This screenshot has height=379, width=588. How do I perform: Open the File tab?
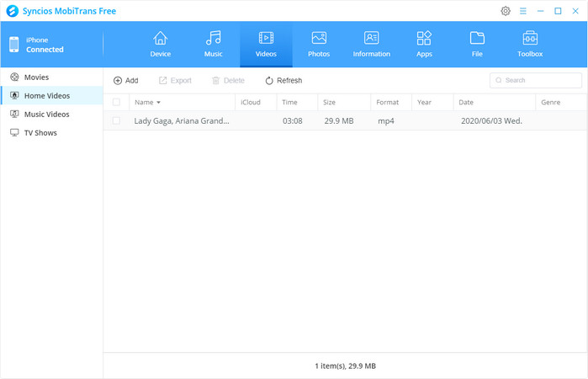pos(477,45)
